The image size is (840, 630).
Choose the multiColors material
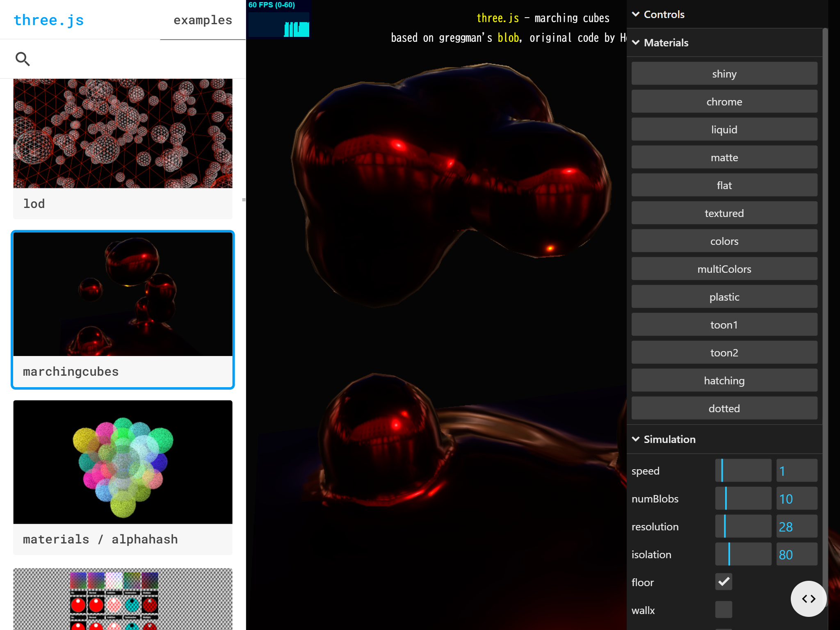pos(724,269)
